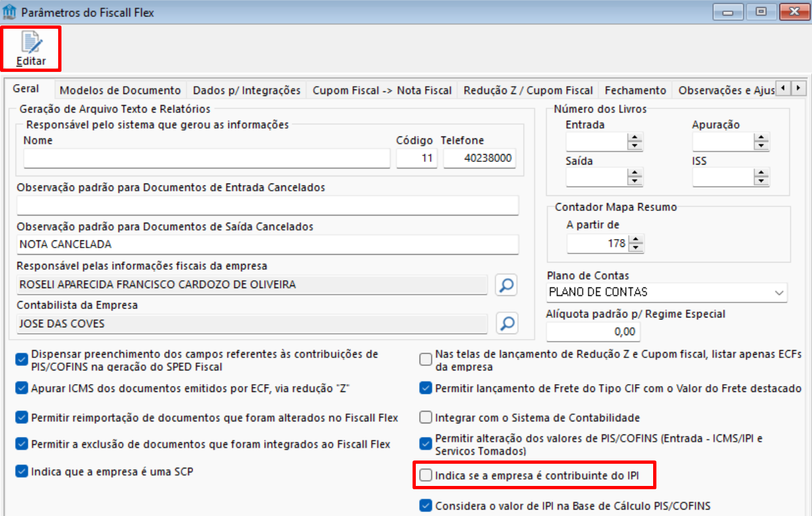Uncheck Indica que a empresa é uma SCP
The image size is (812, 516).
[22, 471]
